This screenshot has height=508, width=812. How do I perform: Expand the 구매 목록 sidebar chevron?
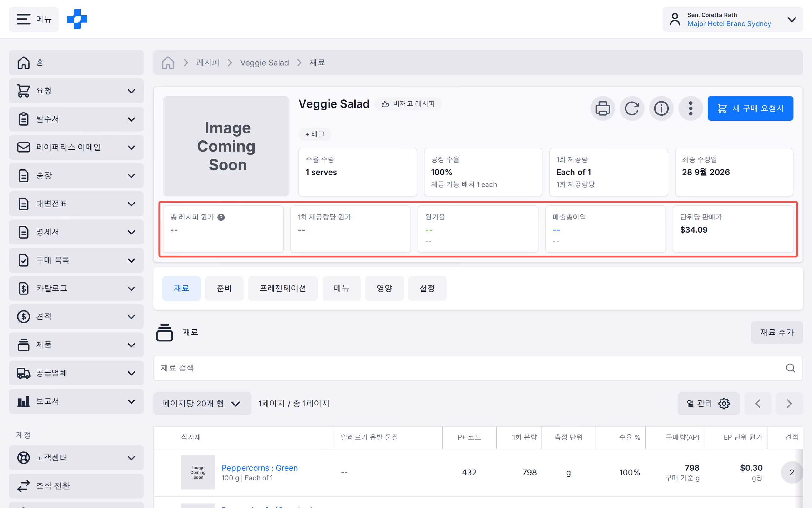(x=131, y=260)
